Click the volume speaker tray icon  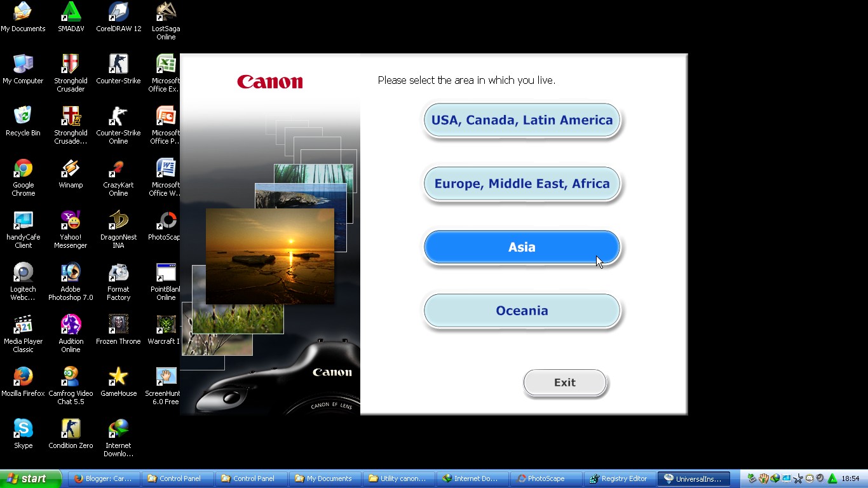pos(820,478)
